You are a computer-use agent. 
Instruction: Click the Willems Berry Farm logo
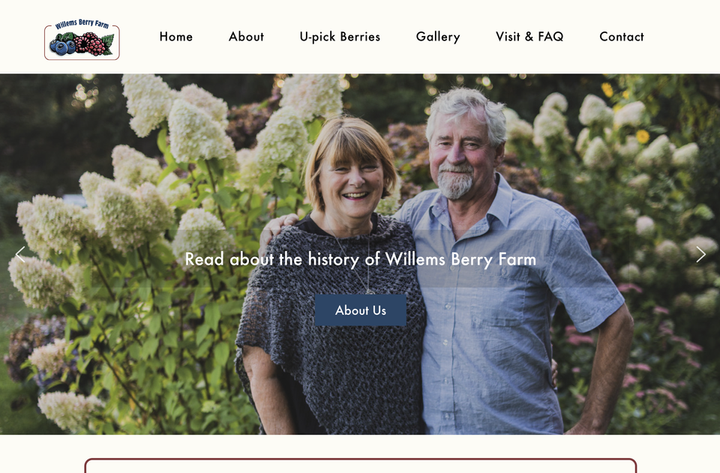coord(82,39)
